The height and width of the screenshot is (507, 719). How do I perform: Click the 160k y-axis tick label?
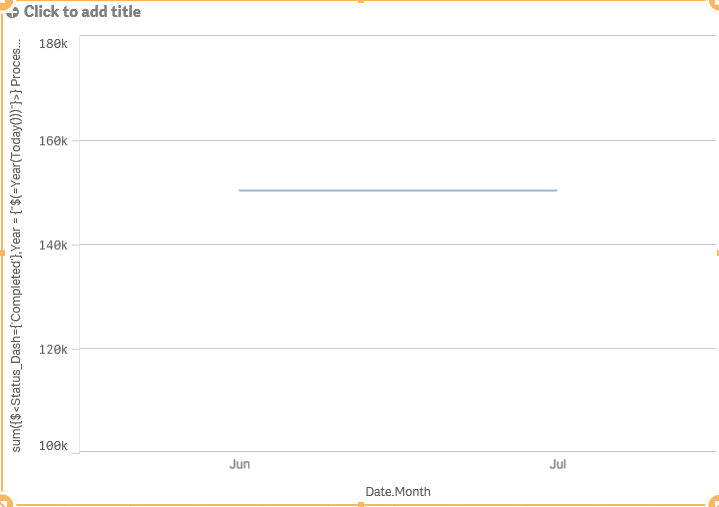tap(52, 141)
